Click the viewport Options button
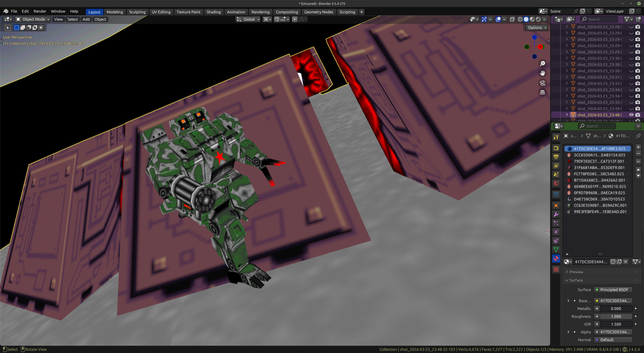This screenshot has height=353, width=644. [x=537, y=28]
